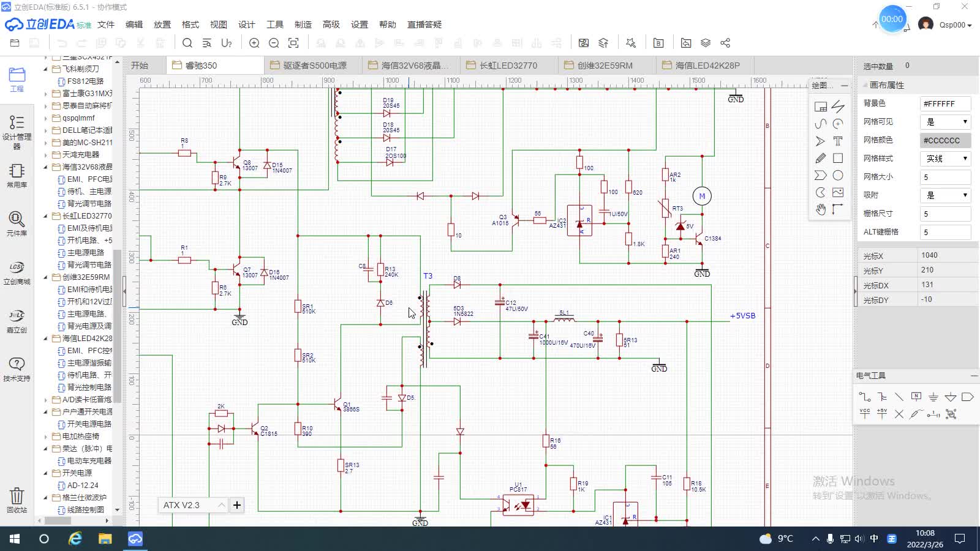Select the Text drawing tool

[838, 141]
